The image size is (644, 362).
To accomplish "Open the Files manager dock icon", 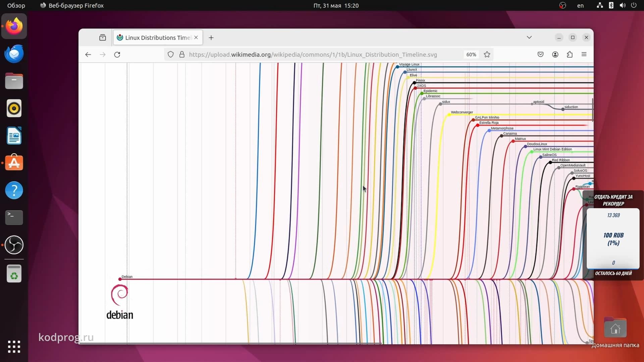I will (x=14, y=81).
